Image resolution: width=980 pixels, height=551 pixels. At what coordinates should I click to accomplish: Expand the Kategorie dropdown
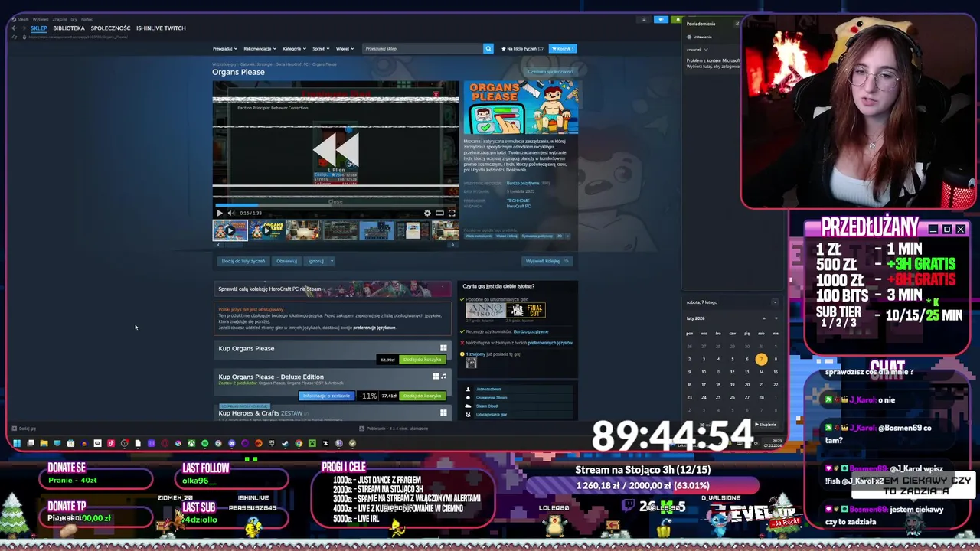(293, 48)
